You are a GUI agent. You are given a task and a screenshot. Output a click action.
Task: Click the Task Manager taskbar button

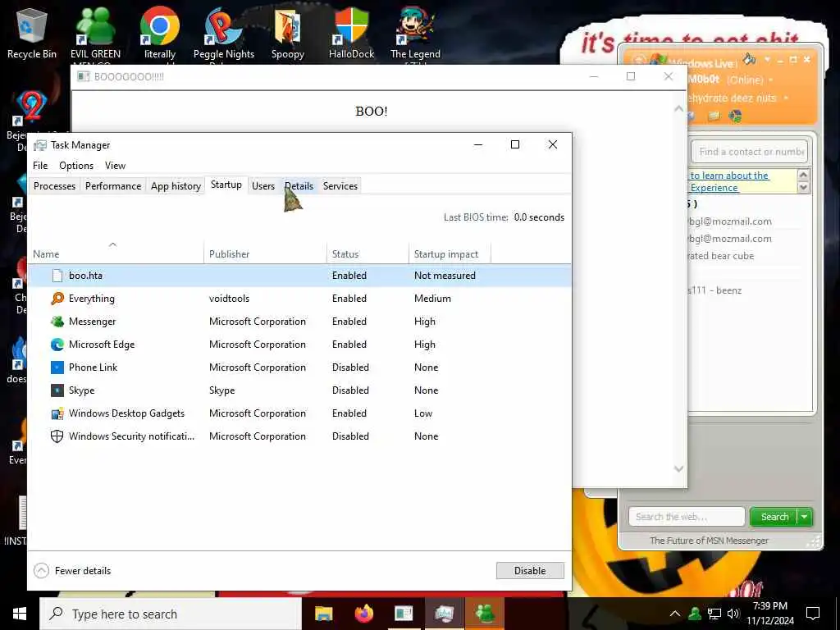(444, 614)
